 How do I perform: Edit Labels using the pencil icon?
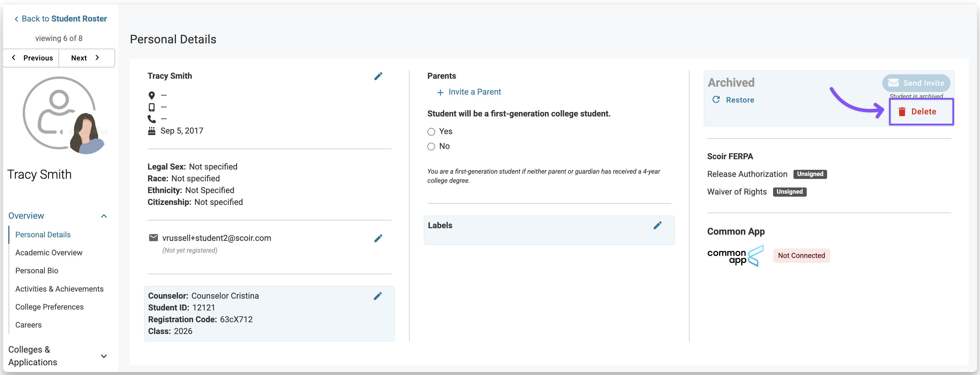click(657, 225)
